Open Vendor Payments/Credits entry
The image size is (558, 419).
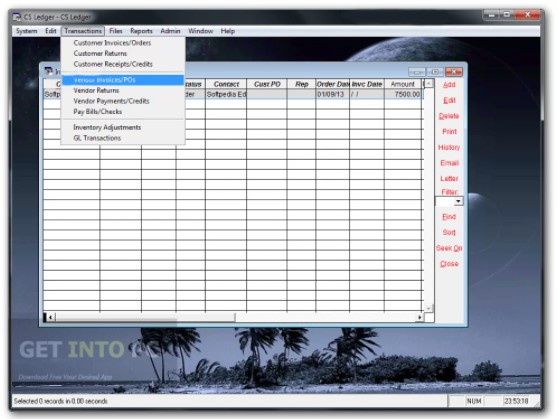click(x=123, y=101)
